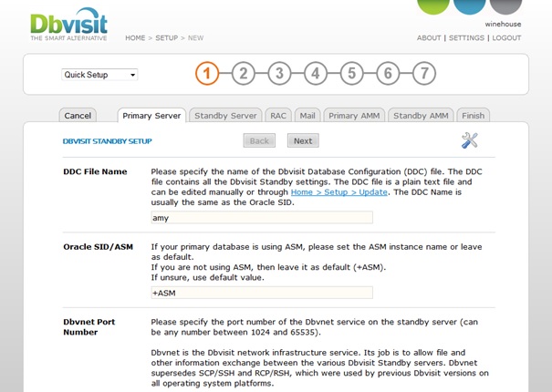Focus the Oracle SID/ASM input field
The image size is (552, 392).
262,293
